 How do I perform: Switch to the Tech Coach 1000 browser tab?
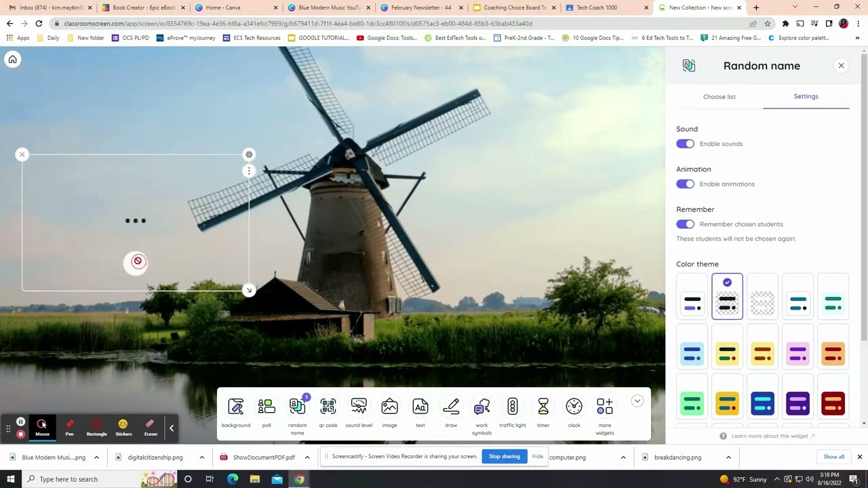click(606, 7)
